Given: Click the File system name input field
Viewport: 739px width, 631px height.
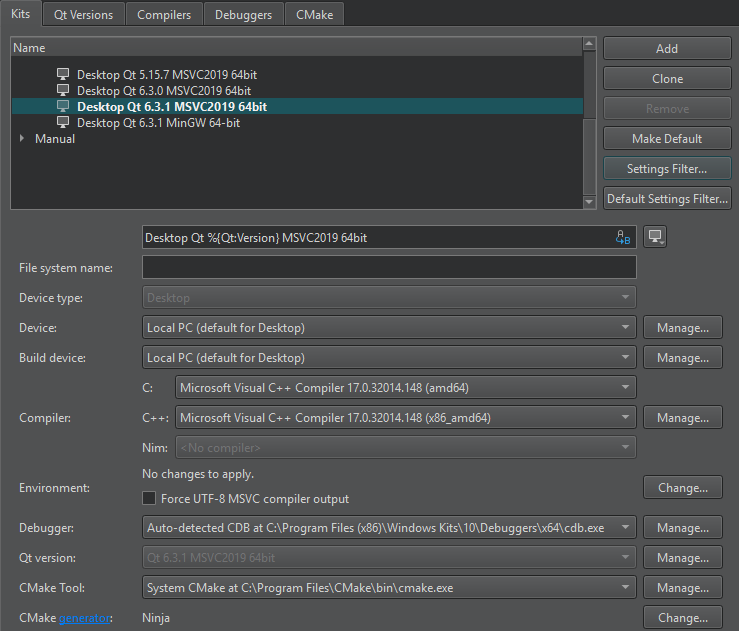Looking at the screenshot, I should tap(389, 268).
